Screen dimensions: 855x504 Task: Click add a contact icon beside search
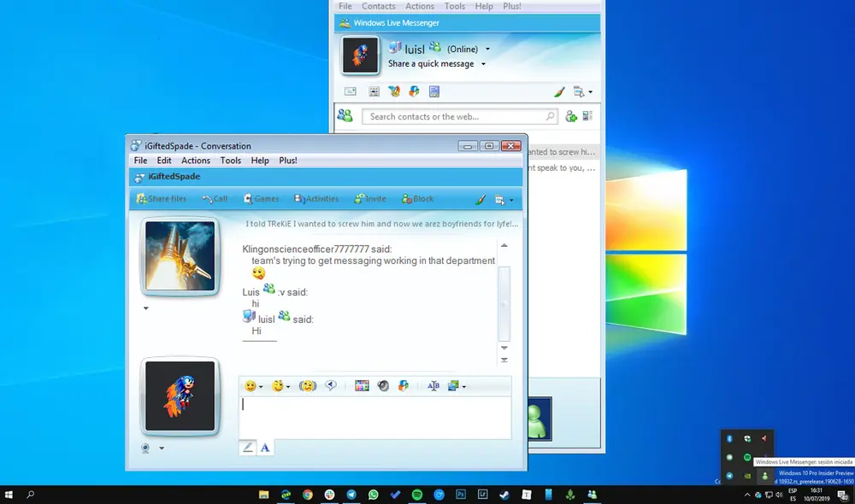571,116
